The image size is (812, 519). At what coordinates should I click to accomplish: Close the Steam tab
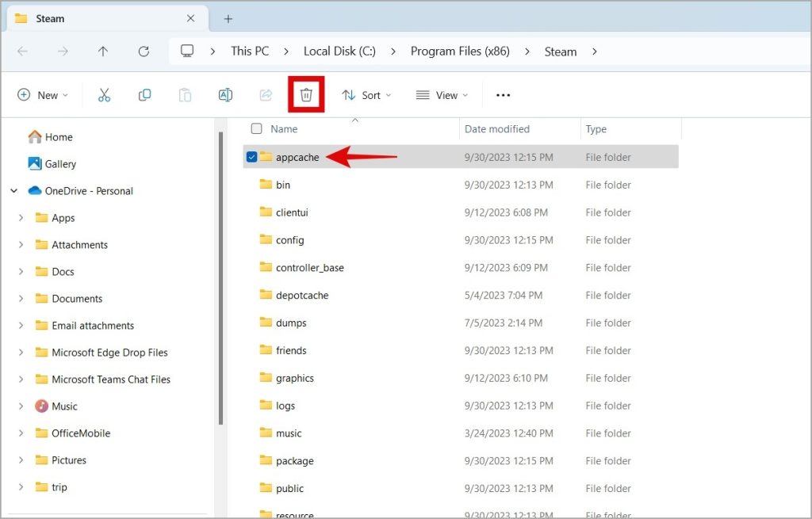point(190,19)
